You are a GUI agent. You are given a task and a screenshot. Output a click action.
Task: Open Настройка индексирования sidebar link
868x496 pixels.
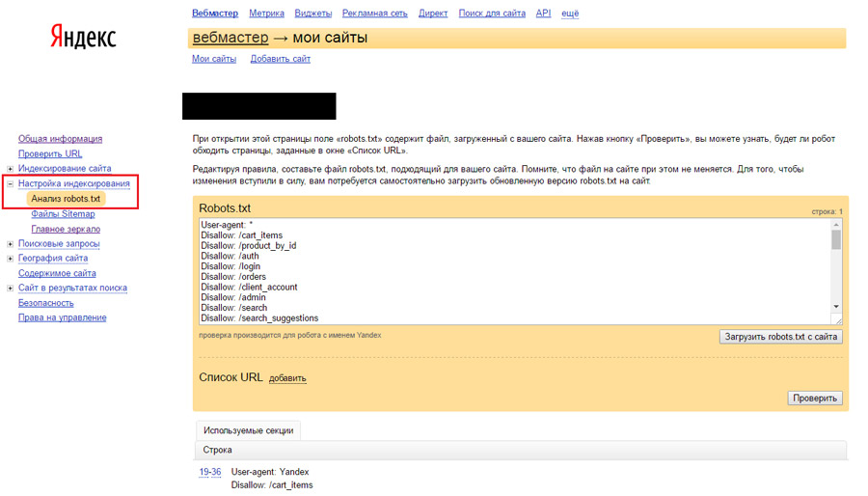(73, 183)
